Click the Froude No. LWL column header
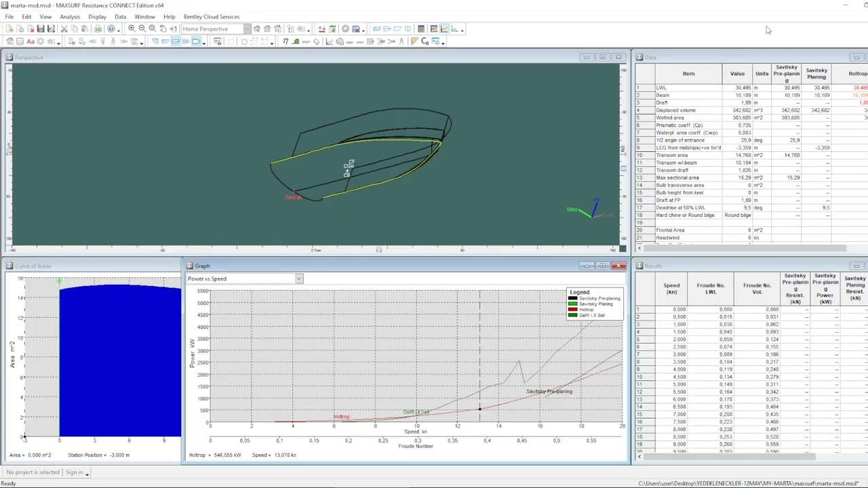 click(711, 289)
